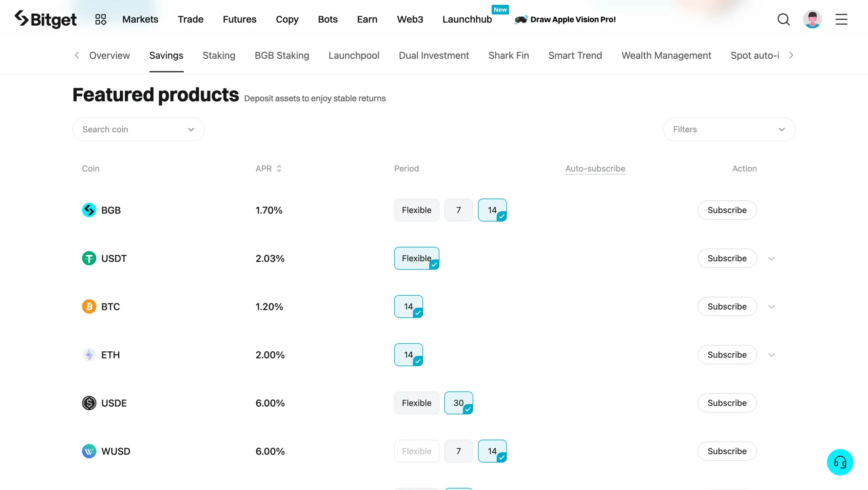868x490 pixels.
Task: Switch to the Overview tab
Action: 109,55
